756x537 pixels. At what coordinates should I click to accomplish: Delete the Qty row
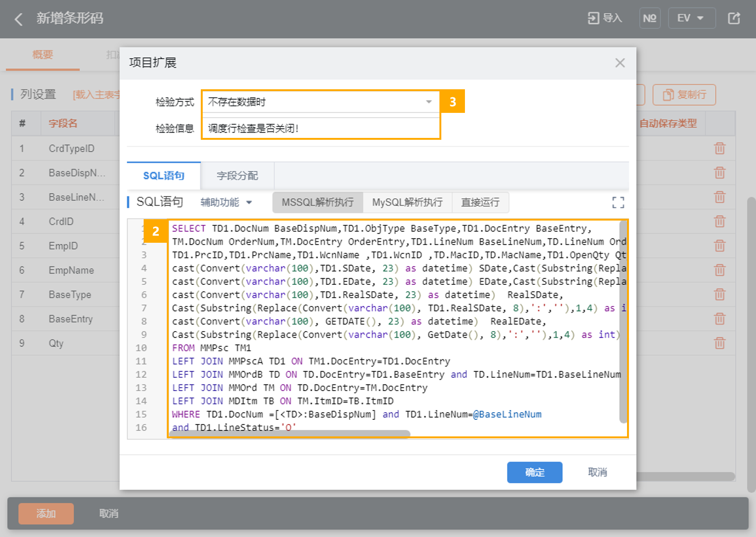click(x=719, y=343)
